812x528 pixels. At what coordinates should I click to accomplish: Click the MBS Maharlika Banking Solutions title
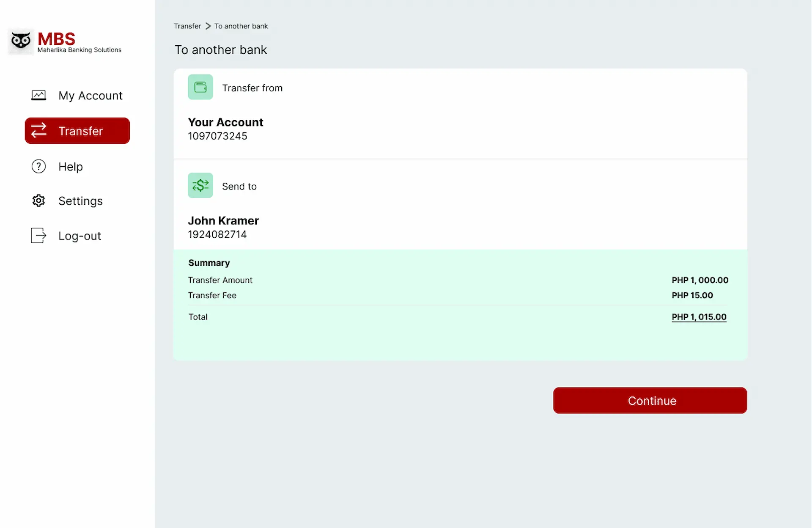[x=80, y=42]
